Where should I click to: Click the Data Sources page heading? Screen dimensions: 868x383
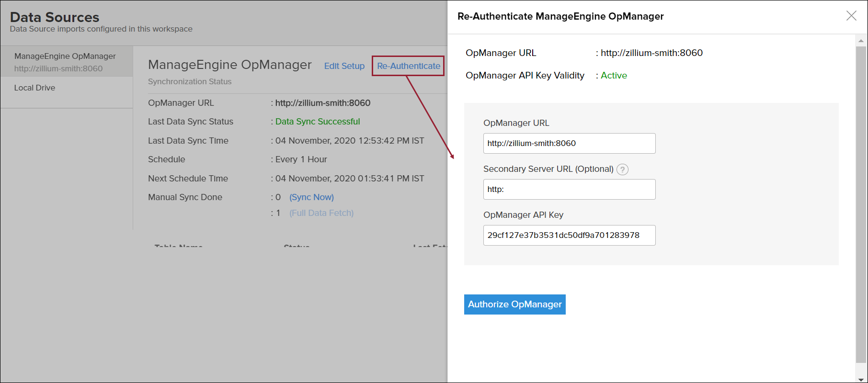pos(55,17)
